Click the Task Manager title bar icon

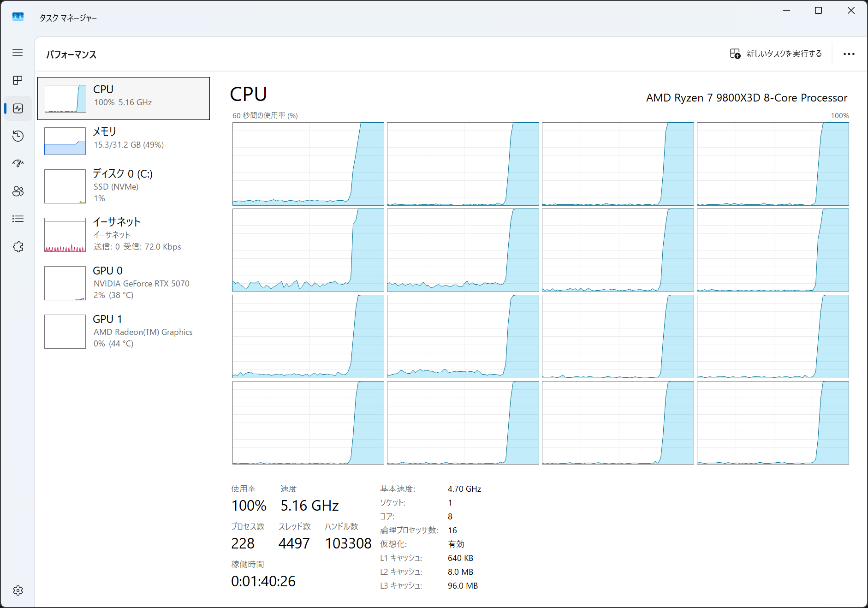pos(18,17)
